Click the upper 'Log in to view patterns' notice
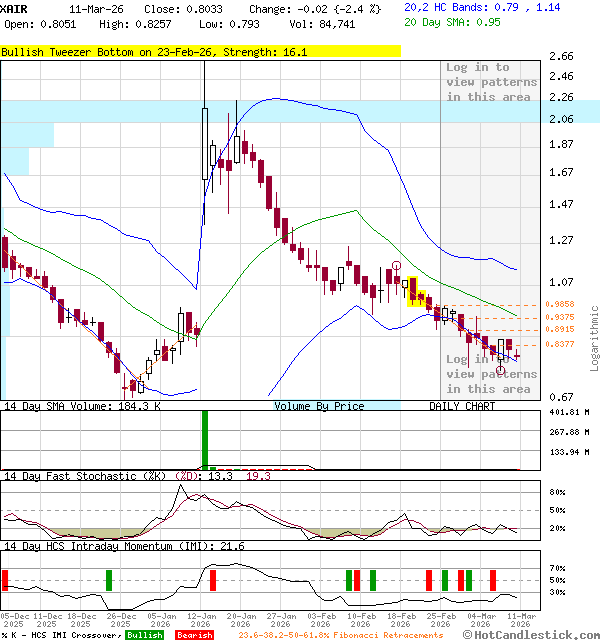 point(491,82)
